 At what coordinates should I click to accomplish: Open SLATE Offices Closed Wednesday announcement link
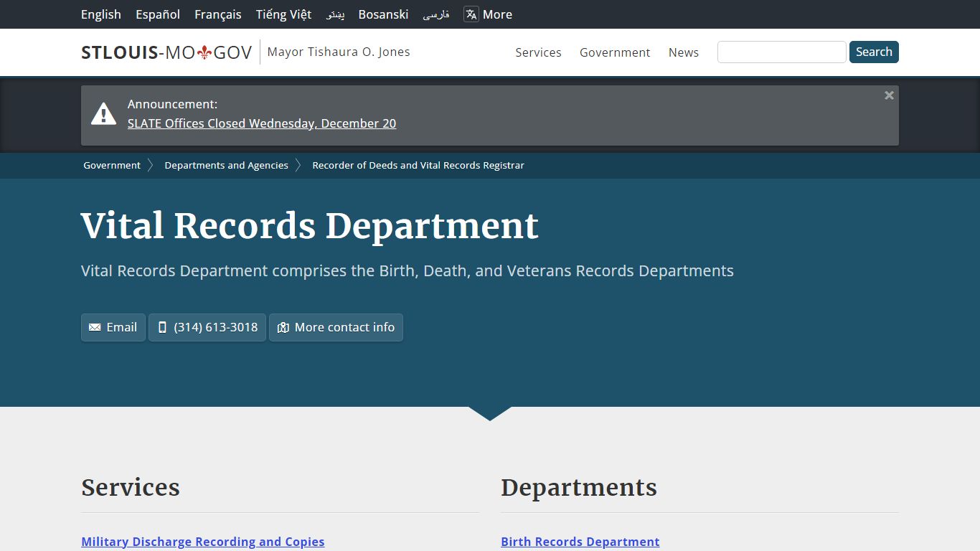(x=262, y=123)
